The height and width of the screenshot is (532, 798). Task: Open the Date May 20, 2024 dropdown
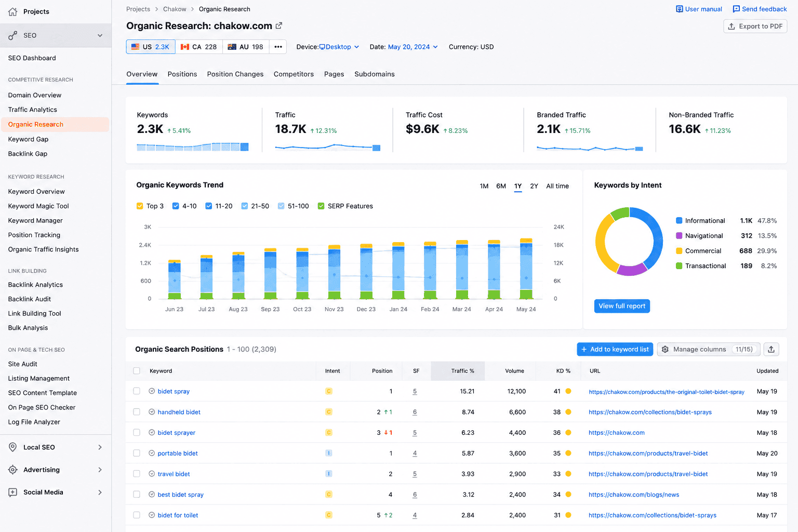point(413,47)
